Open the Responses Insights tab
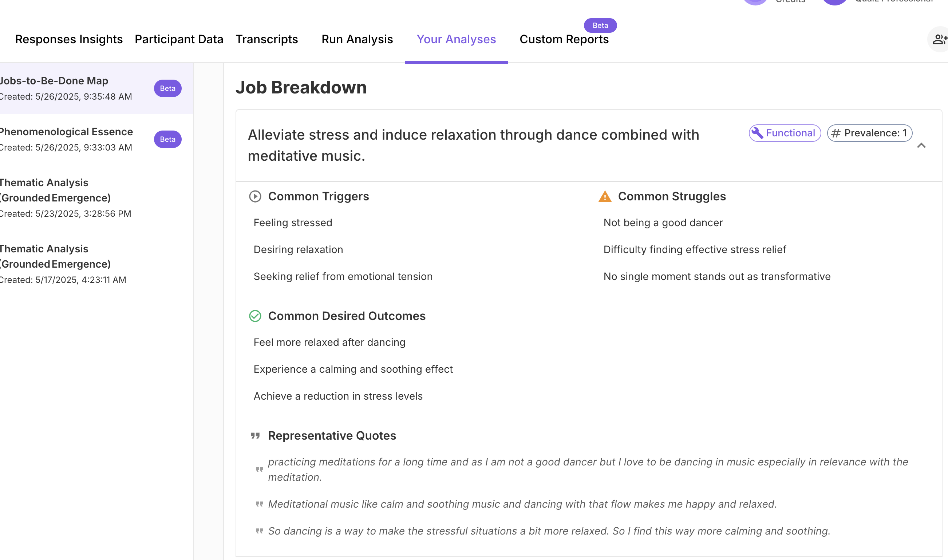Image resolution: width=948 pixels, height=560 pixels. coord(69,39)
